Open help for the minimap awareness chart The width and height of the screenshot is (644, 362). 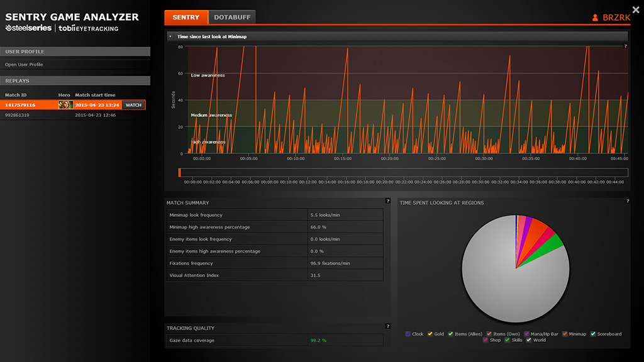tap(625, 47)
